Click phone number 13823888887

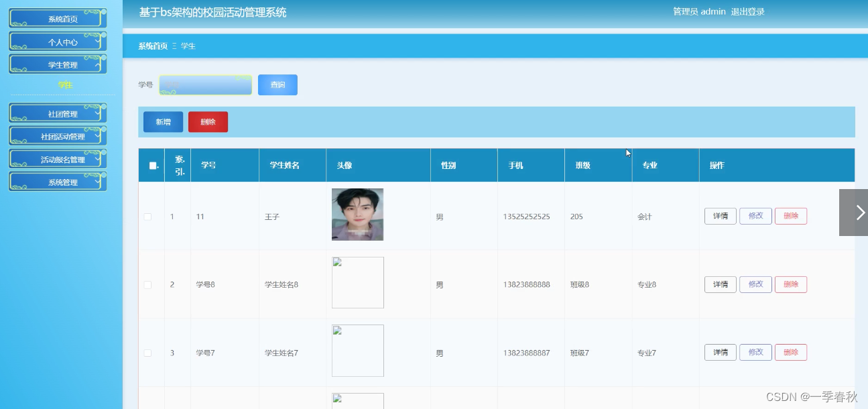click(526, 353)
